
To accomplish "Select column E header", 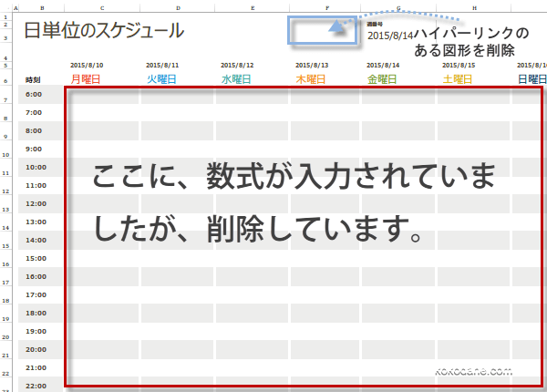I will pos(253,7).
